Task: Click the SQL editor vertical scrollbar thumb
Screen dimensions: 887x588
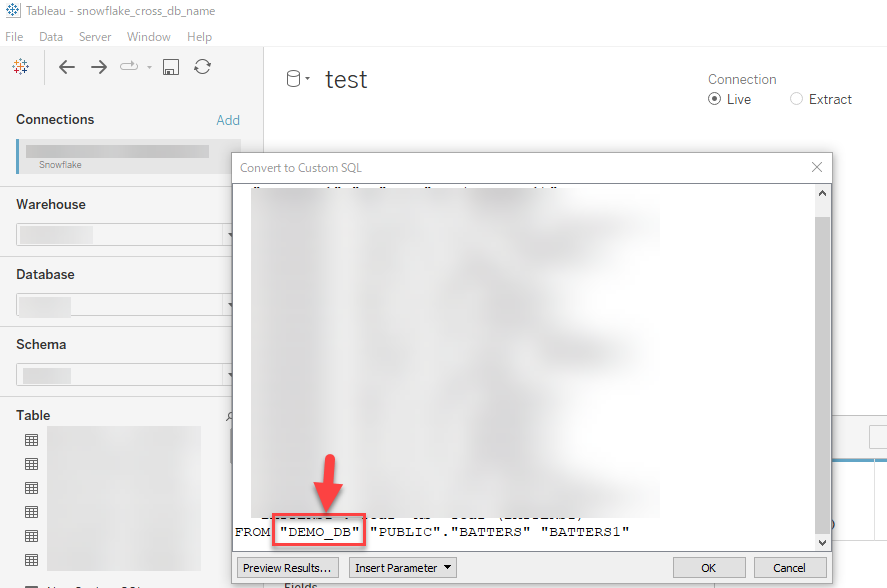Action: pos(823,375)
